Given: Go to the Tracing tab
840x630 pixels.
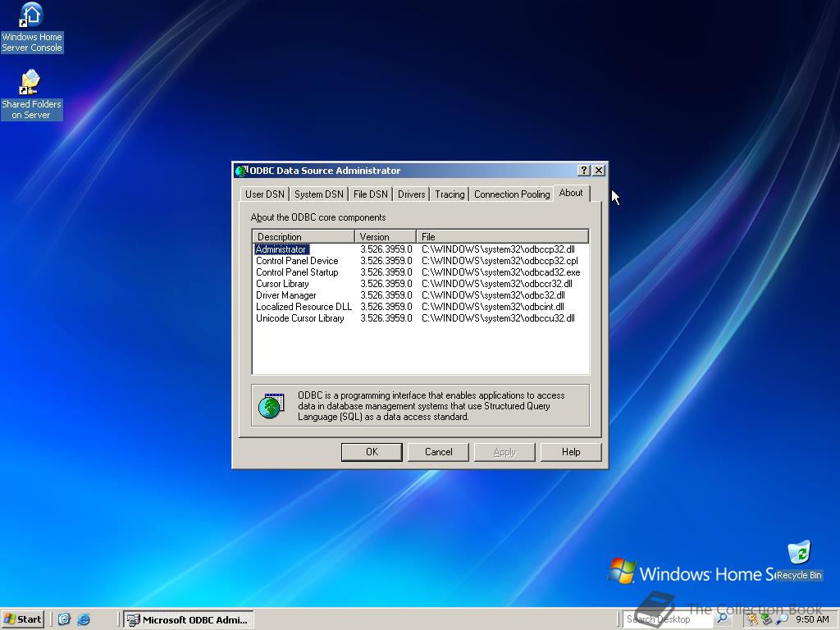Looking at the screenshot, I should click(450, 194).
